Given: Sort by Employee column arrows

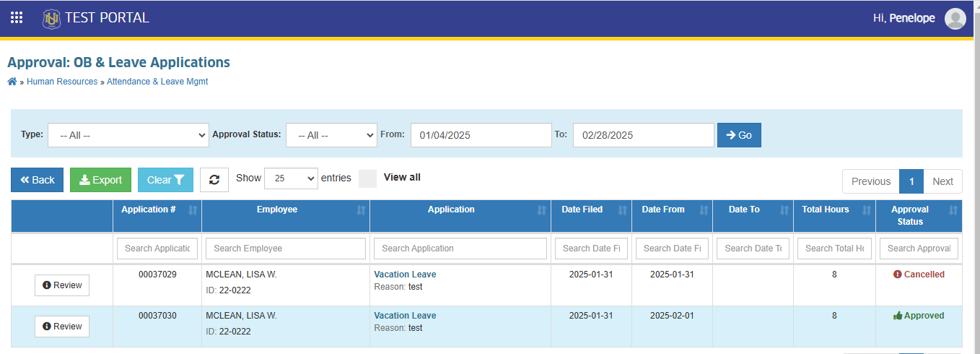Looking at the screenshot, I should [x=361, y=210].
